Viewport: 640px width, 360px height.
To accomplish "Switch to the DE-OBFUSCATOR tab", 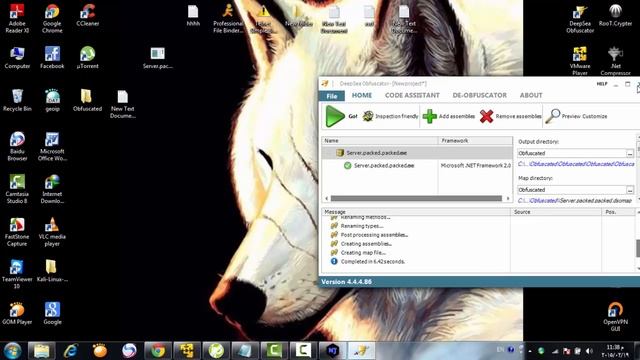I will point(480,95).
